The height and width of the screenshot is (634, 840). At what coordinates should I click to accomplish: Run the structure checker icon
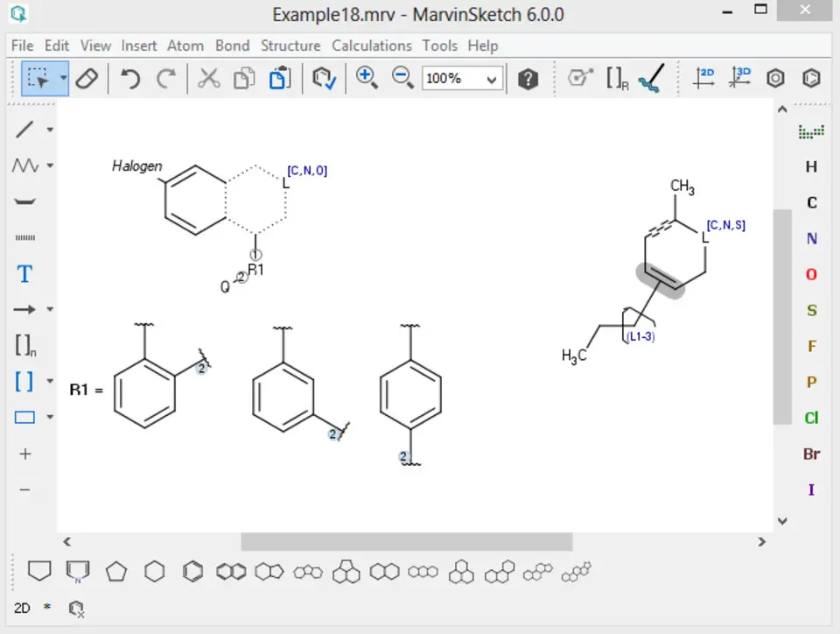pyautogui.click(x=324, y=79)
